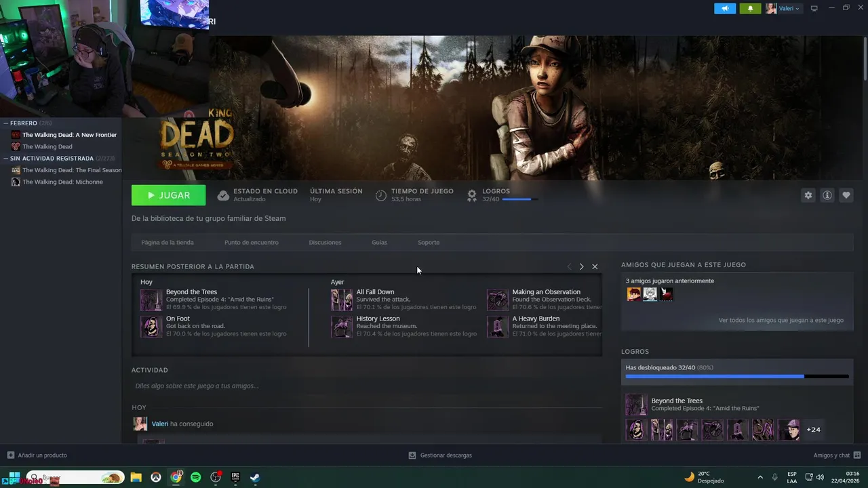Add game to favorites heart icon
Viewport: 868px width, 488px height.
[x=846, y=195]
